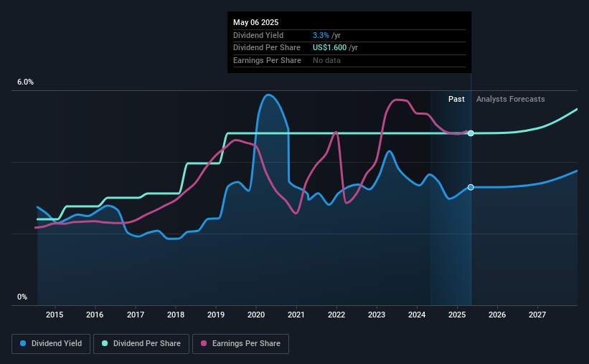This screenshot has height=364, width=589.
Task: Click the May 06 2025 tooltip date
Action: tap(256, 22)
